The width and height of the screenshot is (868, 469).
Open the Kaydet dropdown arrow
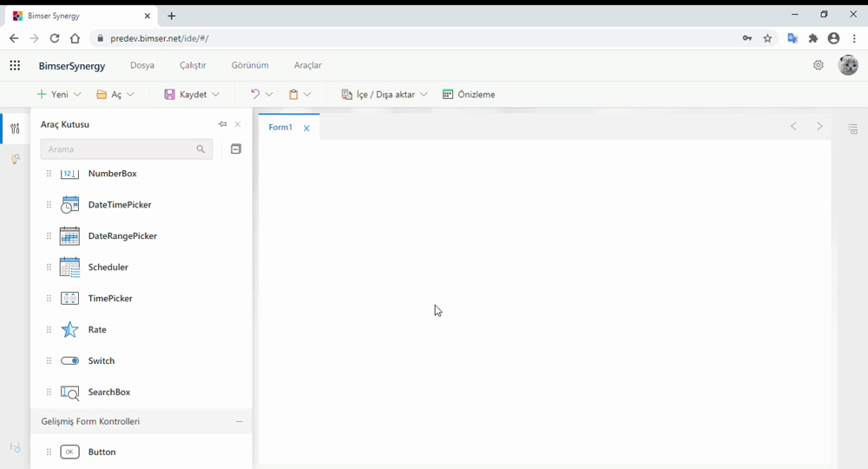[x=215, y=95]
